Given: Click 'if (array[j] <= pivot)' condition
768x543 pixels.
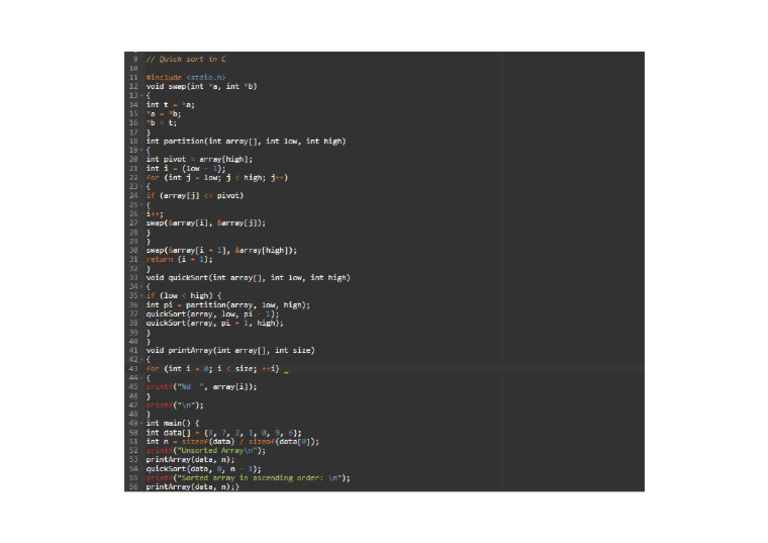Looking at the screenshot, I should (195, 196).
